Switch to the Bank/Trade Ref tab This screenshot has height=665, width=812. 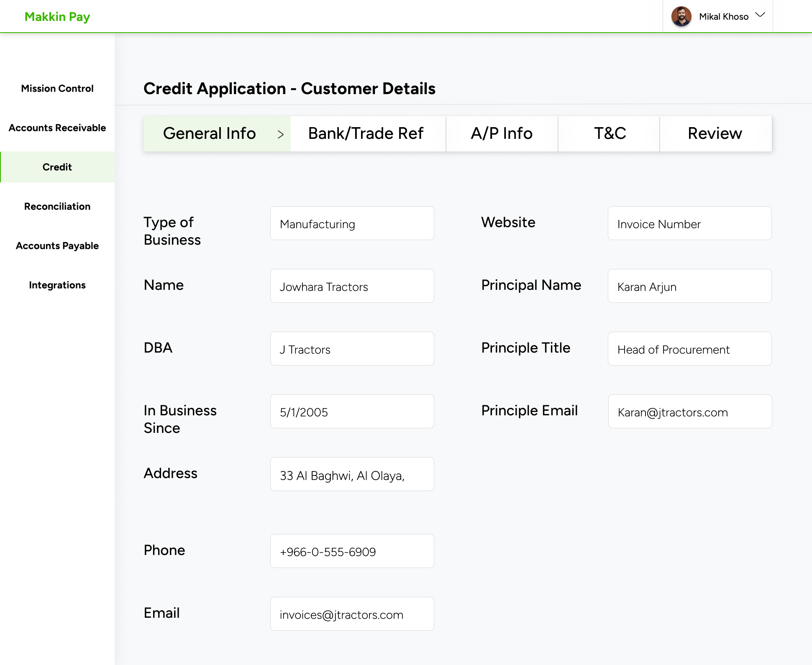tap(366, 134)
